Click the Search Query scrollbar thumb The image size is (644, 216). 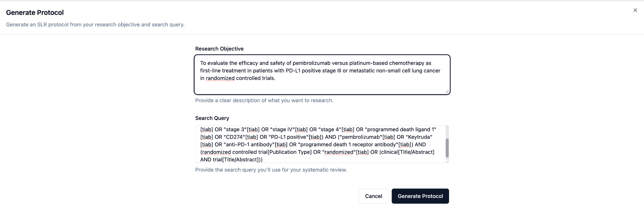point(447,148)
